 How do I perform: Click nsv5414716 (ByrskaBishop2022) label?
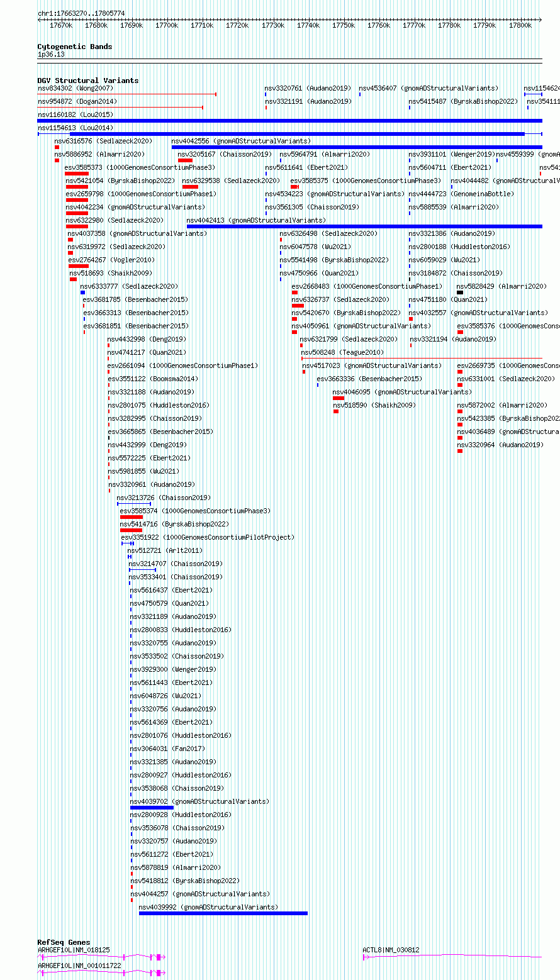(x=174, y=524)
